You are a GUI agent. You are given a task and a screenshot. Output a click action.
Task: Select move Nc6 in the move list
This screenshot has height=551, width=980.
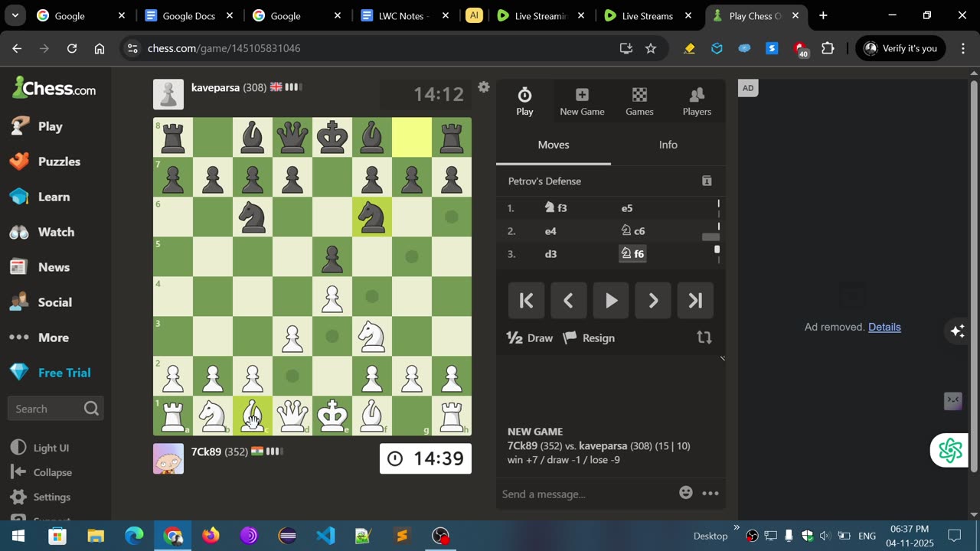pos(632,230)
